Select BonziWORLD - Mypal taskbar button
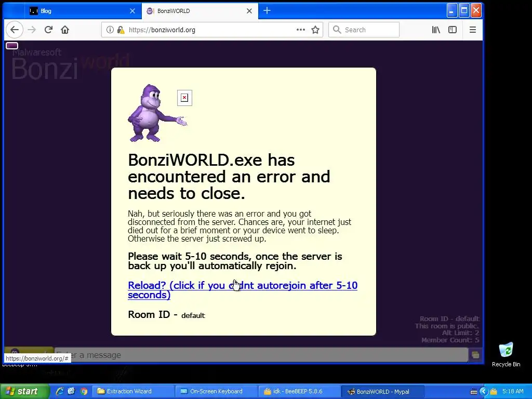Viewport: 532px width, 399px height. pyautogui.click(x=383, y=391)
